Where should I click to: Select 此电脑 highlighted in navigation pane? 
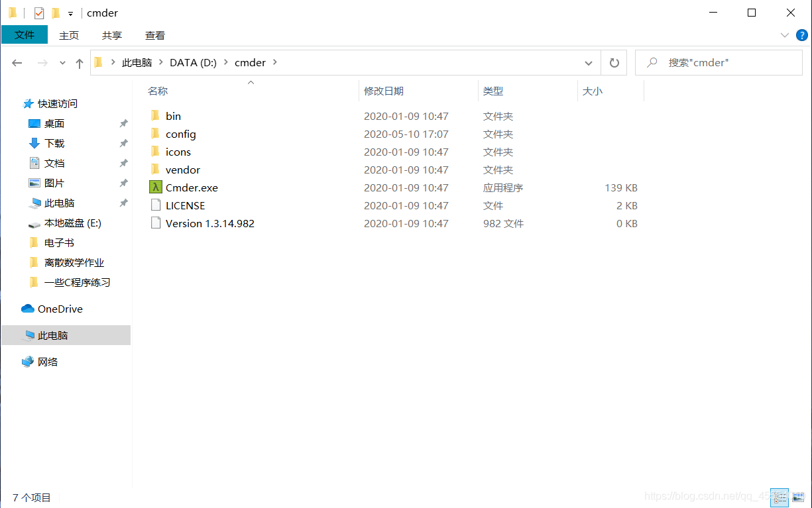click(x=66, y=335)
